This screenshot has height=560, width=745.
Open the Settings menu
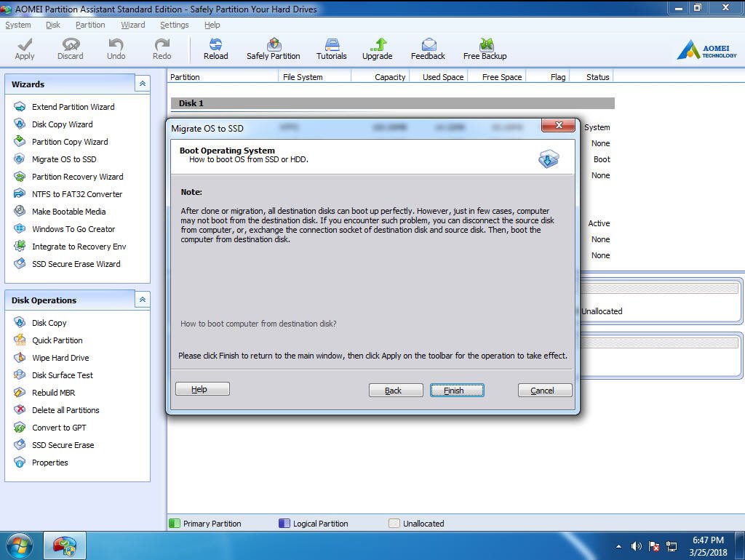[175, 25]
